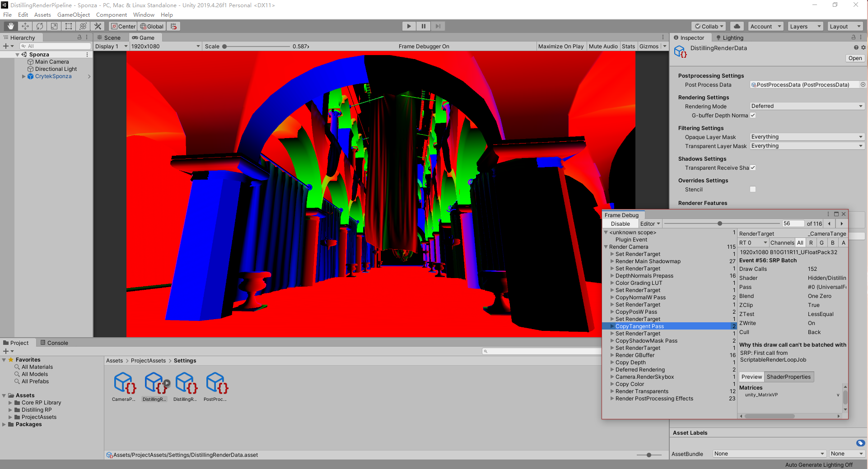
Task: Select the Move tool in the toolbar
Action: (25, 26)
